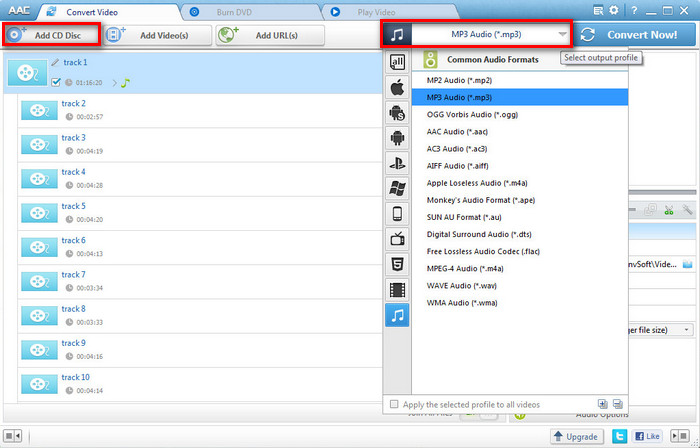Viewport: 700px width, 448px height.
Task: Show all profiles category in sidebar
Action: click(x=397, y=62)
